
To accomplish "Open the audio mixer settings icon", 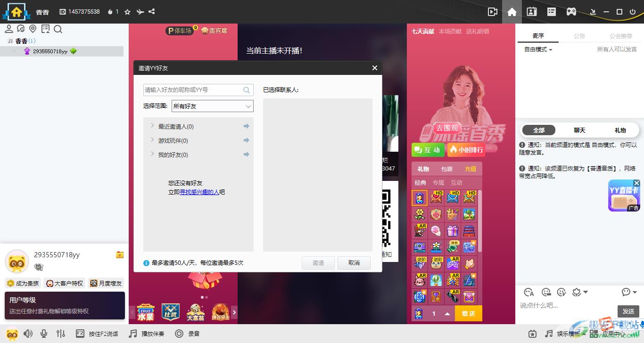I will (60, 334).
